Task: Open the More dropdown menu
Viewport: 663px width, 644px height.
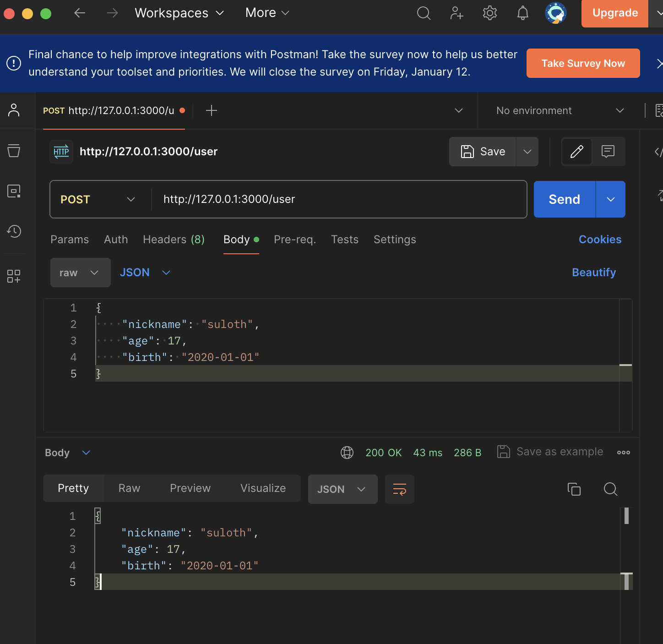Action: click(x=267, y=13)
